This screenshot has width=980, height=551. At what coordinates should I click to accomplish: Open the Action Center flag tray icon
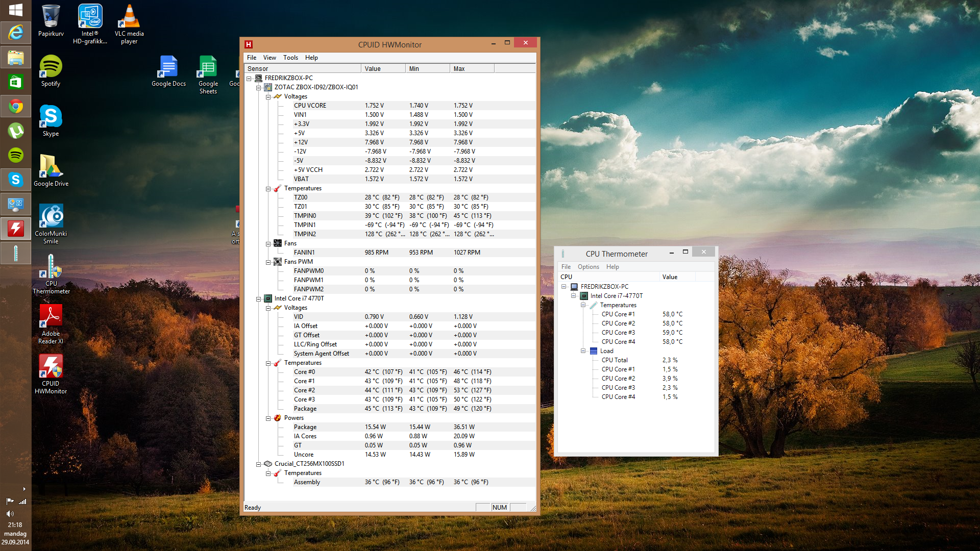click(10, 502)
